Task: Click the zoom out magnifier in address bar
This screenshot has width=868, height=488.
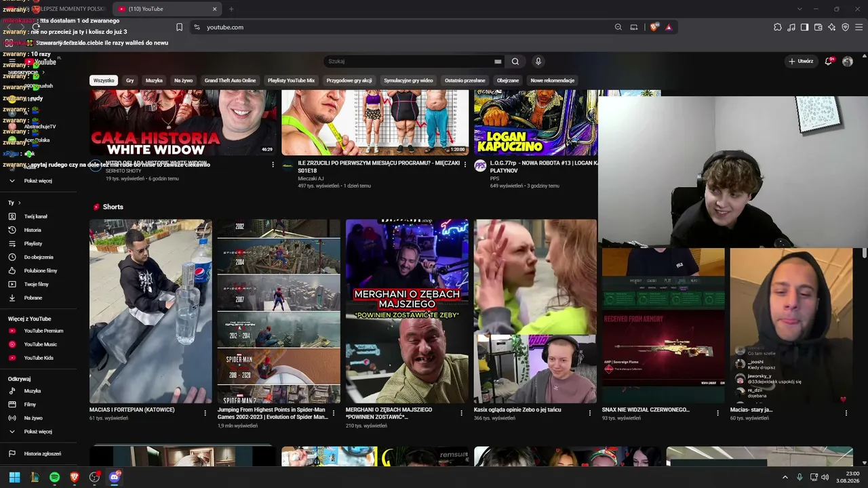Action: [618, 27]
